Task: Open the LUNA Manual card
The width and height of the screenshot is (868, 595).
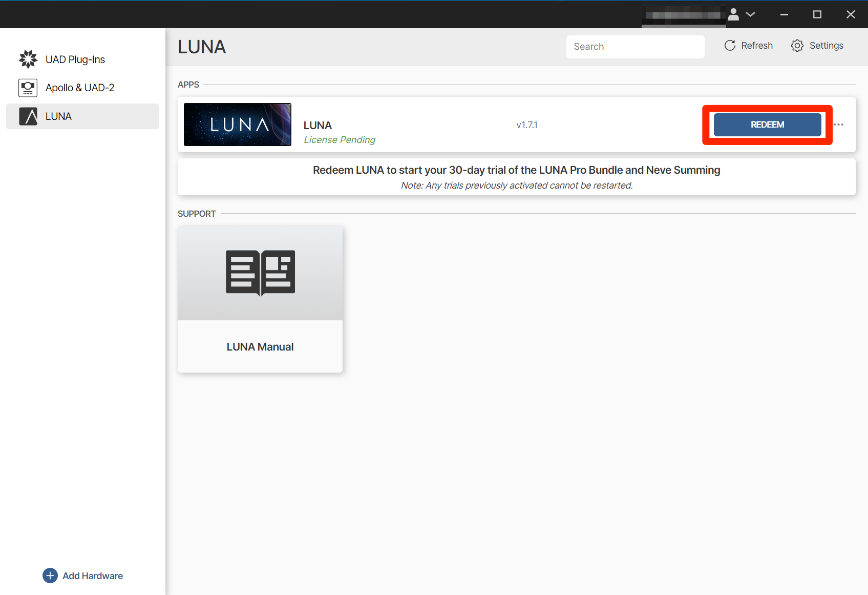Action: pyautogui.click(x=260, y=299)
